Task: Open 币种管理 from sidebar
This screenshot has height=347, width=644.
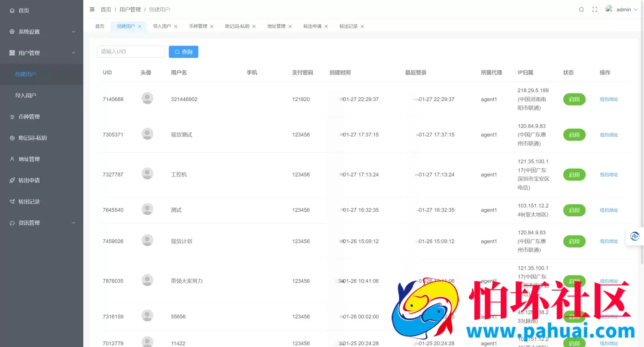Action: point(41,116)
